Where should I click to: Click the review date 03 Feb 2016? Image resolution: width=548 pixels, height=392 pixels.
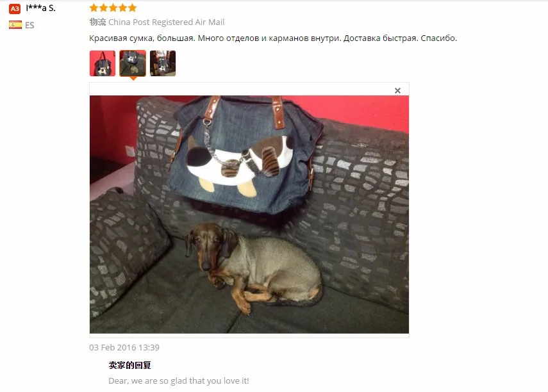point(124,347)
